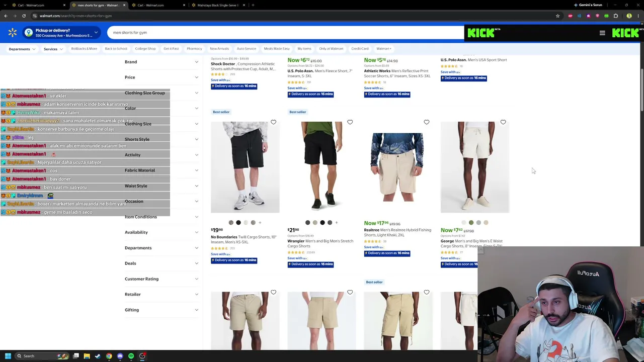Expand the Gifting filter

[162, 310]
